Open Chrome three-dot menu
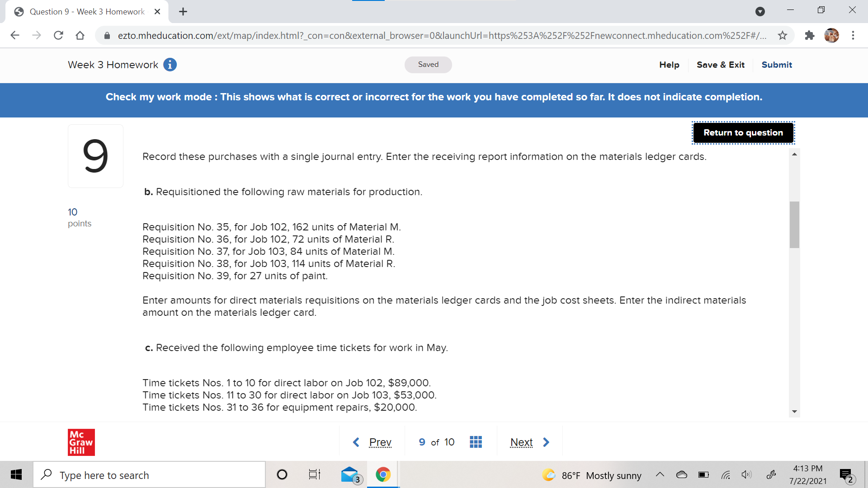The width and height of the screenshot is (868, 488). pyautogui.click(x=853, y=35)
